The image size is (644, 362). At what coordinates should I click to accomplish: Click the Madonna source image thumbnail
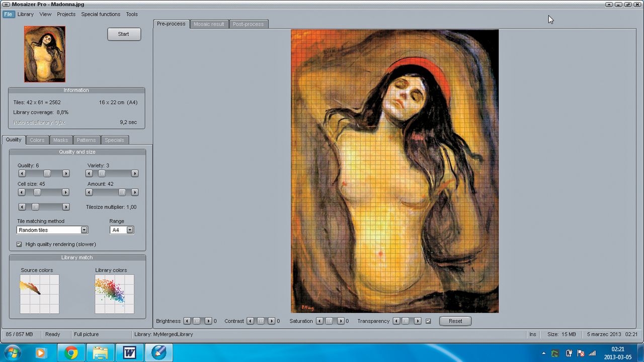45,54
